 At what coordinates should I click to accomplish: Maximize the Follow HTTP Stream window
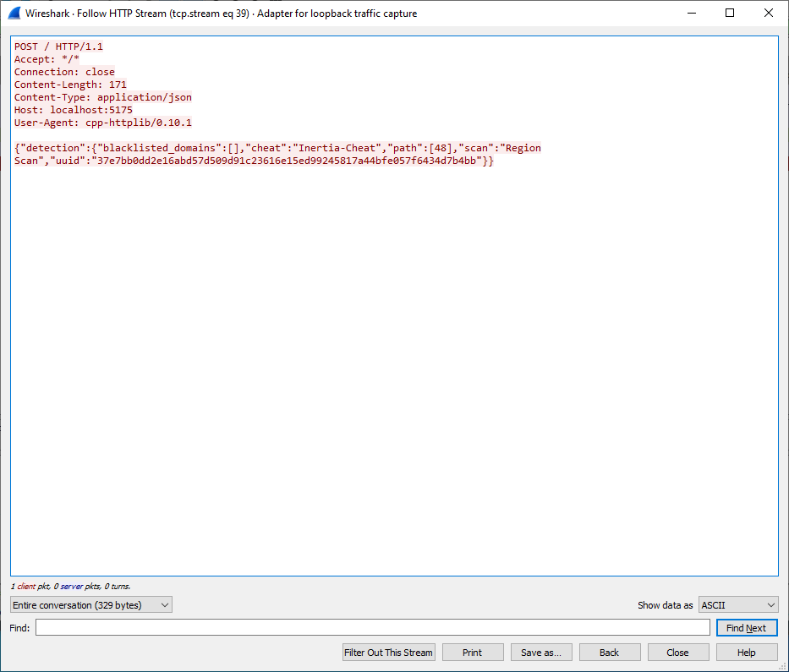(730, 14)
